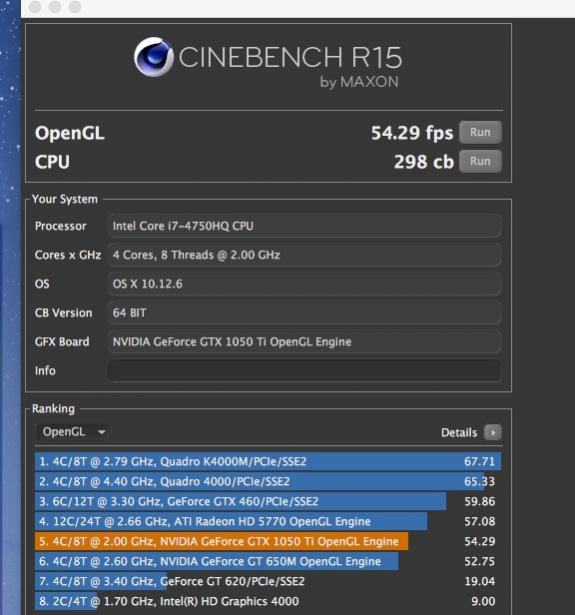Select ranking entry GT 650M
This screenshot has width=575, height=615.
pyautogui.click(x=268, y=561)
